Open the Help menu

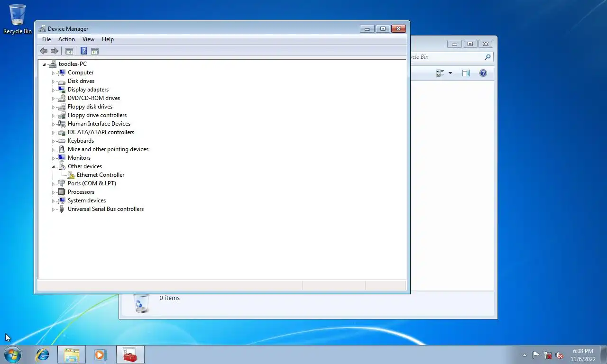click(108, 39)
